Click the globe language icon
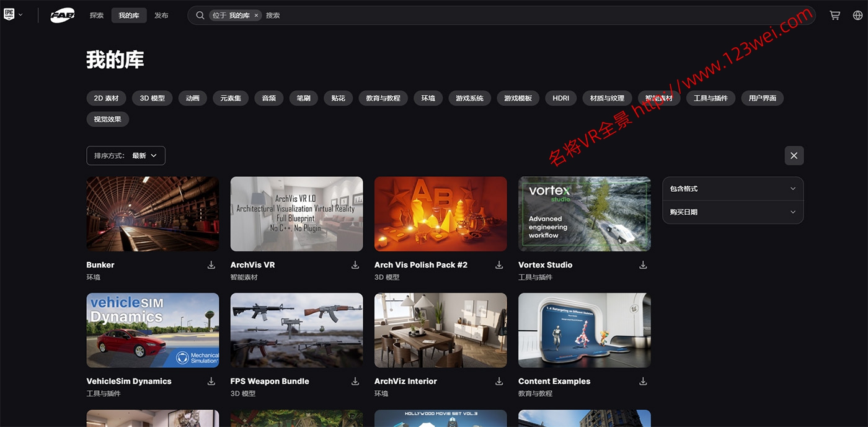The width and height of the screenshot is (868, 427). tap(857, 16)
